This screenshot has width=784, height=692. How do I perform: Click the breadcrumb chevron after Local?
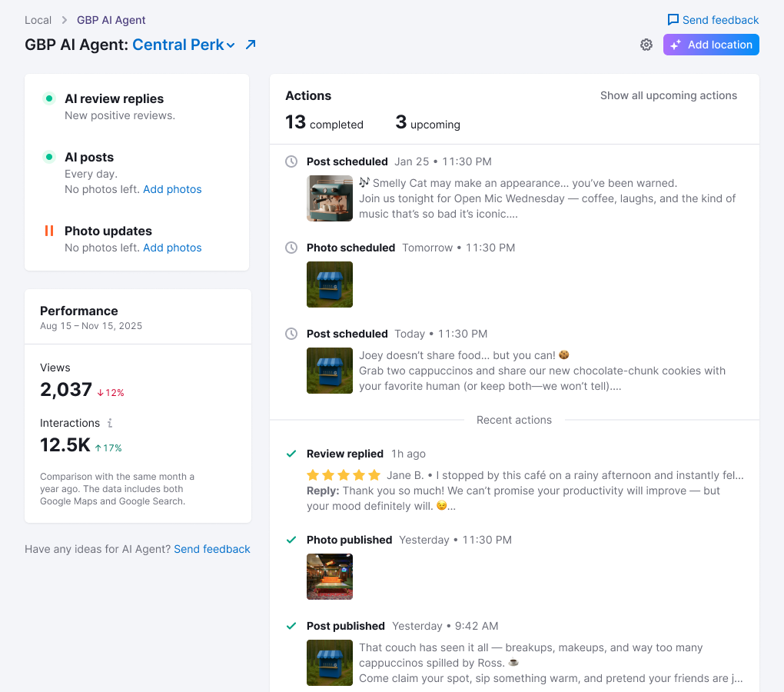point(64,20)
